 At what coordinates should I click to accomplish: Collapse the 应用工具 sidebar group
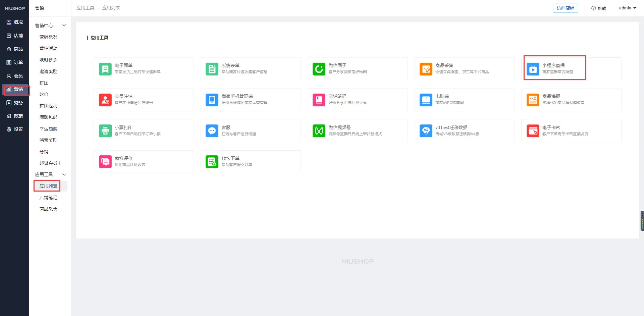[64, 174]
